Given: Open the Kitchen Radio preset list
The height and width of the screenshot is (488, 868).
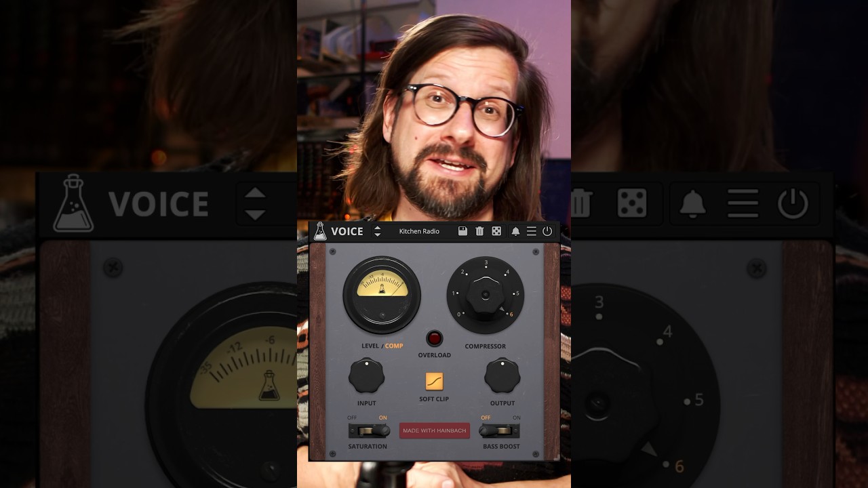Looking at the screenshot, I should [x=419, y=231].
